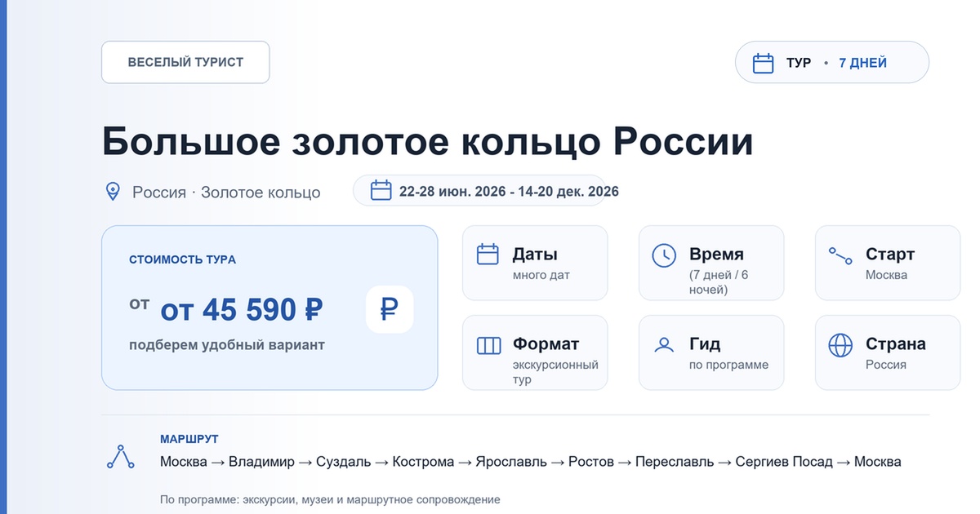Click the route text Москва → Владимир

tap(227, 462)
